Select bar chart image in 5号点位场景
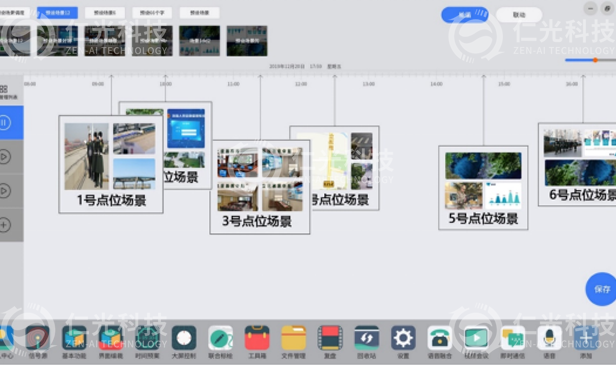This screenshot has width=616, height=366. (503, 195)
